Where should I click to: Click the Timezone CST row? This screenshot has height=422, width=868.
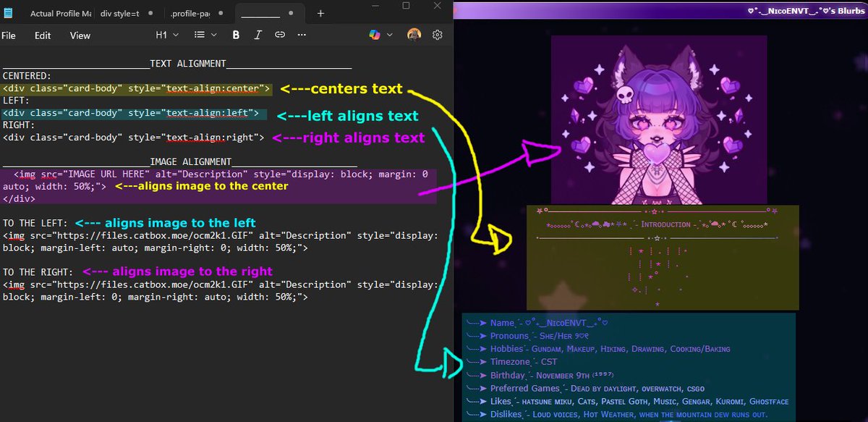[511, 362]
